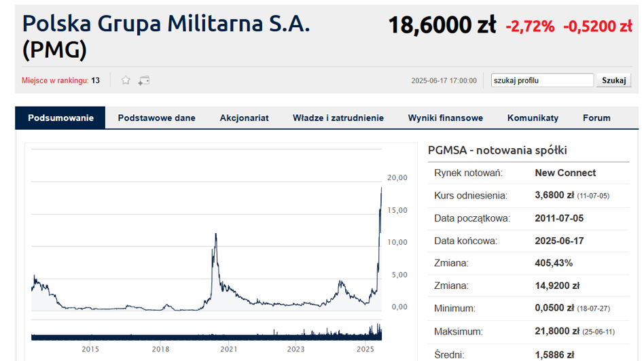Image resolution: width=644 pixels, height=361 pixels.
Task: Open the Forum tab
Action: point(596,118)
